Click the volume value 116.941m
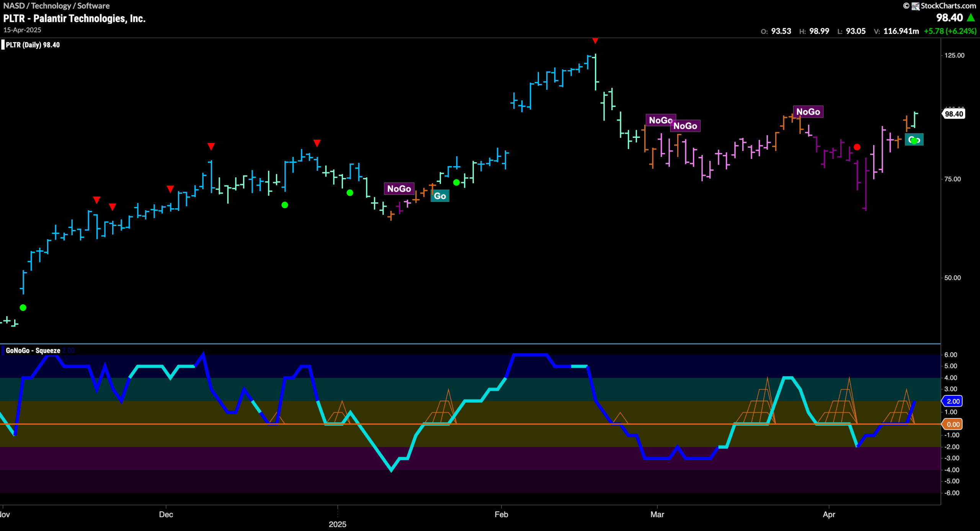Viewport: 980px width, 531px height. [x=901, y=31]
